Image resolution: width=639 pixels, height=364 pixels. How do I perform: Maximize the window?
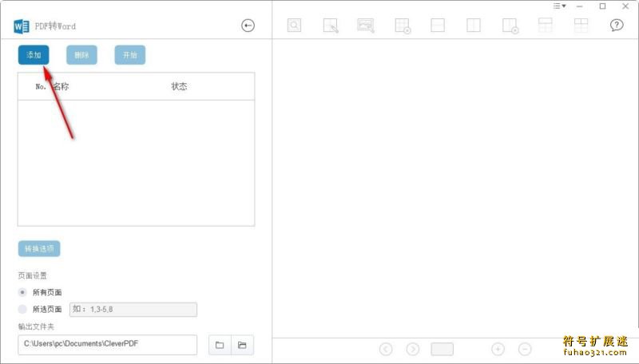[x=603, y=6]
